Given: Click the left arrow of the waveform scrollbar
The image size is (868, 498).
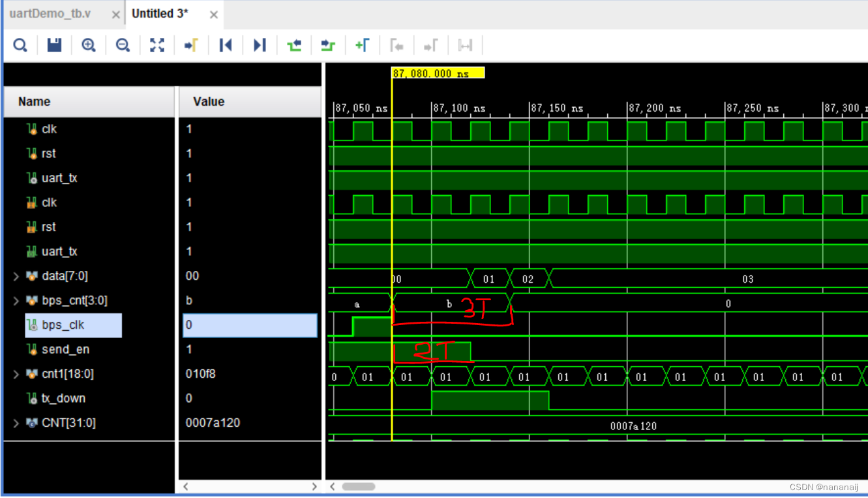Looking at the screenshot, I should coord(333,487).
